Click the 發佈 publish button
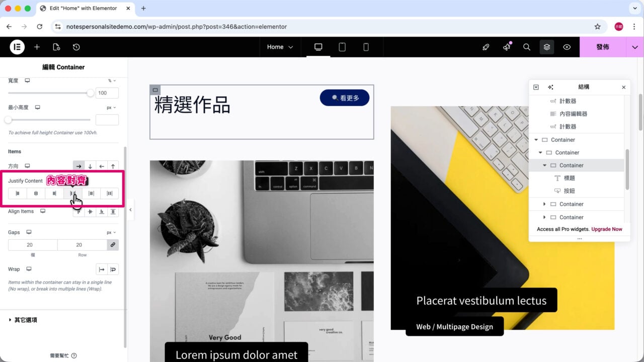This screenshot has height=362, width=644. [x=603, y=47]
